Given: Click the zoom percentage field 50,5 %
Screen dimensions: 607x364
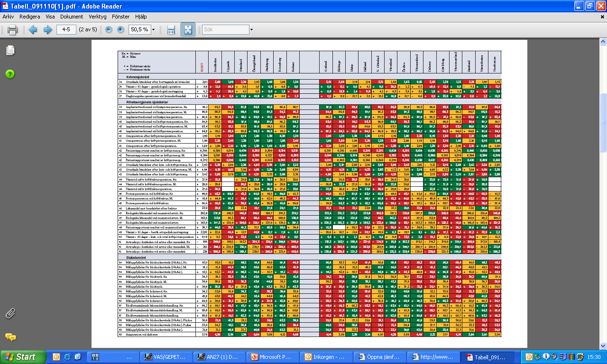Looking at the screenshot, I should (139, 29).
